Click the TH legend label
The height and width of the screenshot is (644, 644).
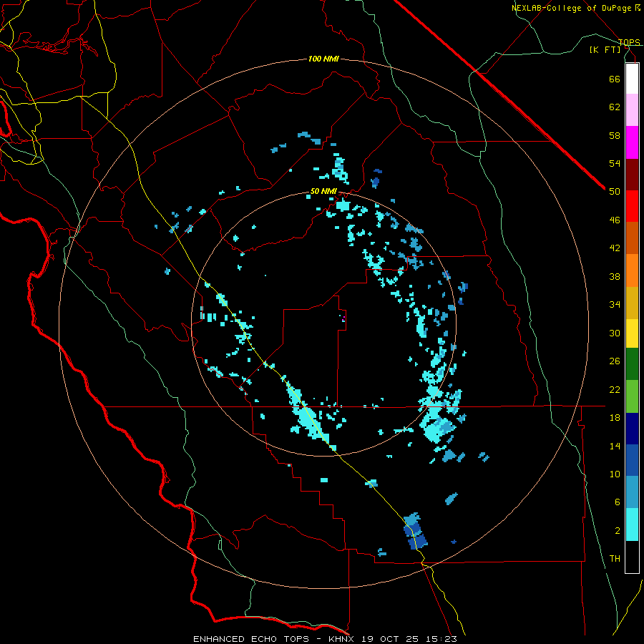coord(615,559)
